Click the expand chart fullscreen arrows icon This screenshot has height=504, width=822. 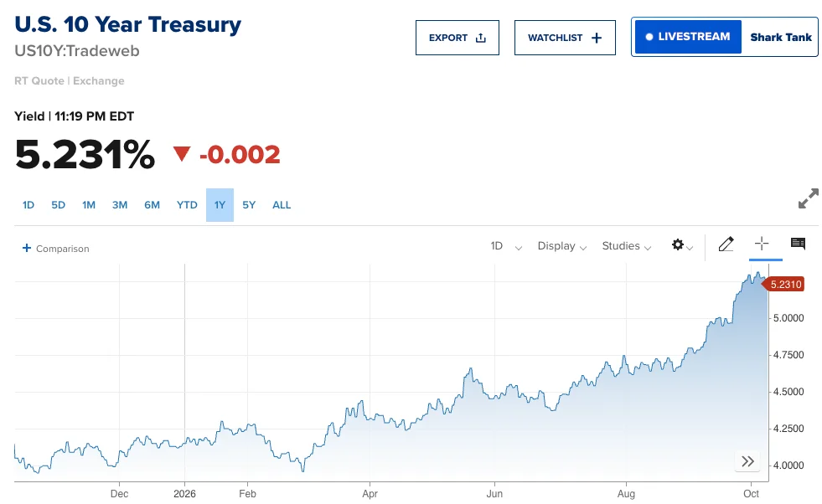click(x=808, y=198)
